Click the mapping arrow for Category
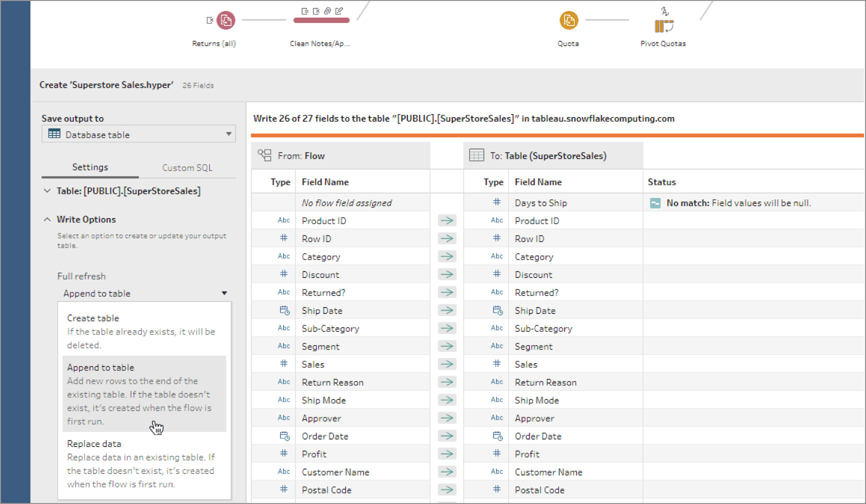866x504 pixels. point(447,256)
